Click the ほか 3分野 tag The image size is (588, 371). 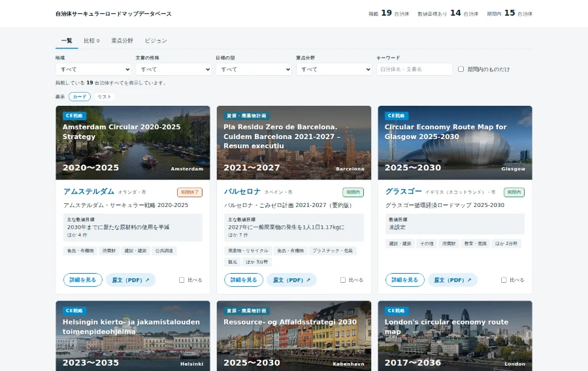pos(257,262)
